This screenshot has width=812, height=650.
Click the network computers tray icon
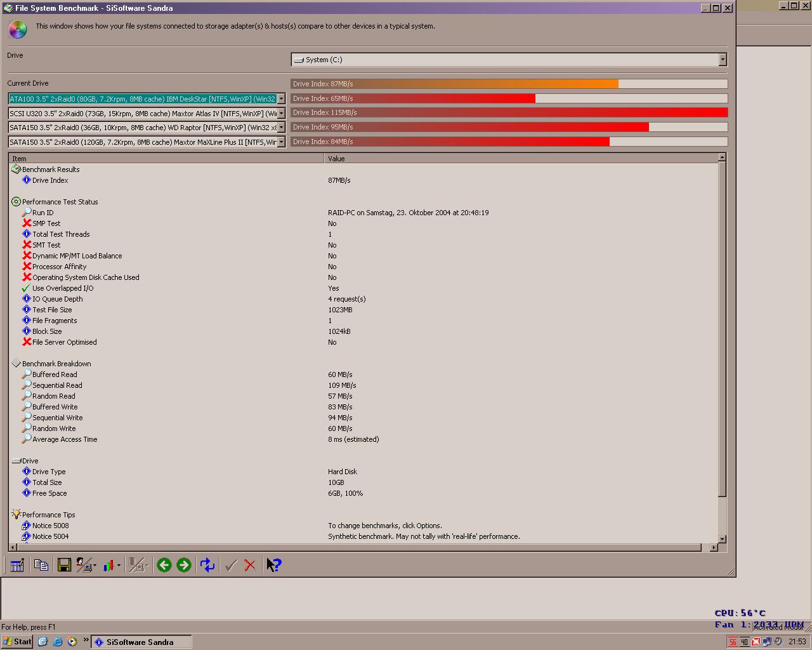pos(766,642)
